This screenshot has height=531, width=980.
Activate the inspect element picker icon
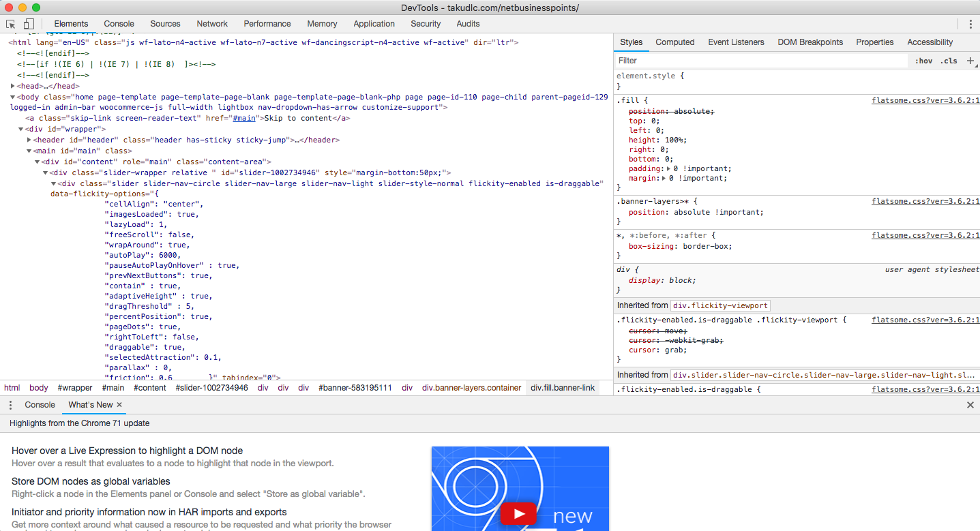11,24
